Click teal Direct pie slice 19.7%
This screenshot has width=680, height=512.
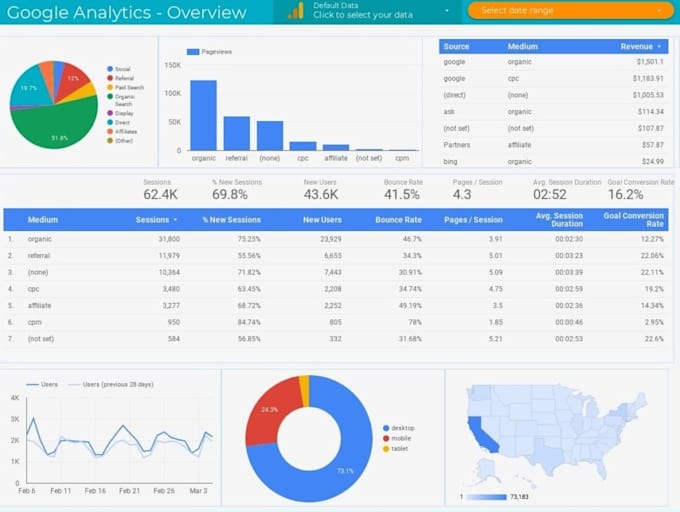pyautogui.click(x=28, y=89)
